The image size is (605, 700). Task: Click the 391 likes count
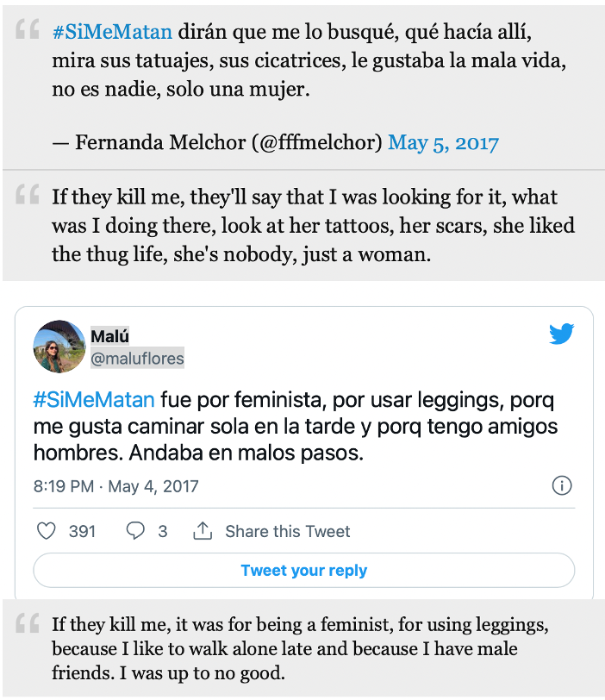tap(82, 531)
